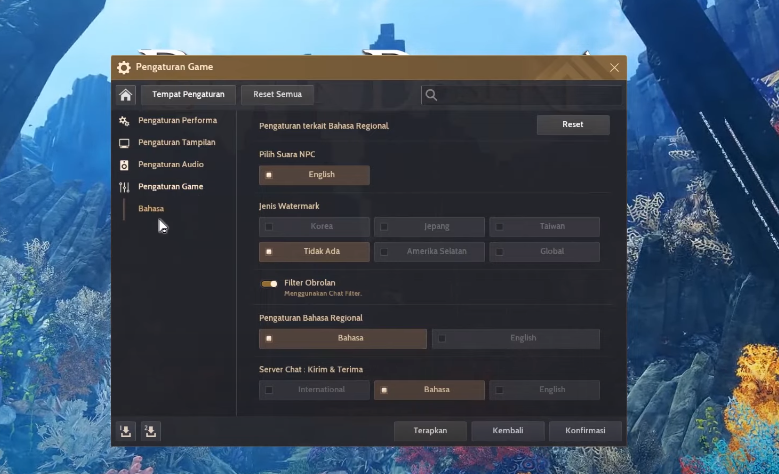This screenshot has width=779, height=474.
Task: Select the Bahasa sub-item in sidebar
Action: tap(151, 209)
